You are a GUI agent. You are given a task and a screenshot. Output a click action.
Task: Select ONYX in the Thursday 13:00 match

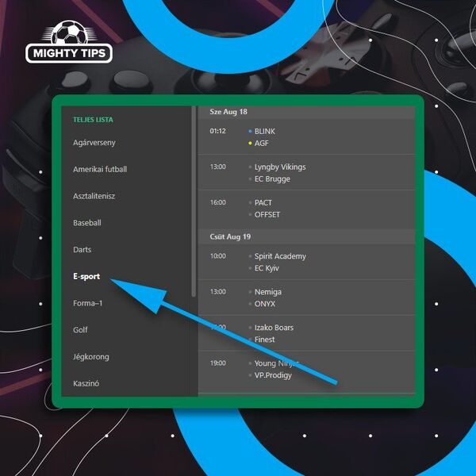click(265, 304)
